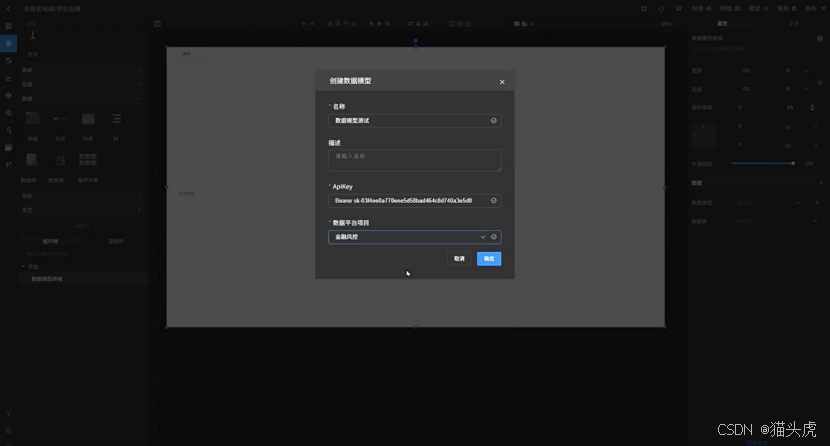Confirm with the 确定 button
This screenshot has height=446, width=830.
489,259
